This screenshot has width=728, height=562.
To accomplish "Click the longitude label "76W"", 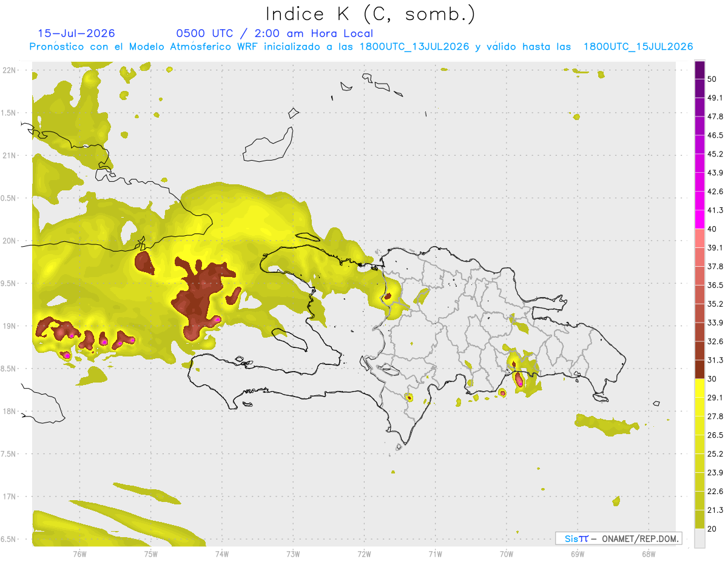I will pos(79,554).
